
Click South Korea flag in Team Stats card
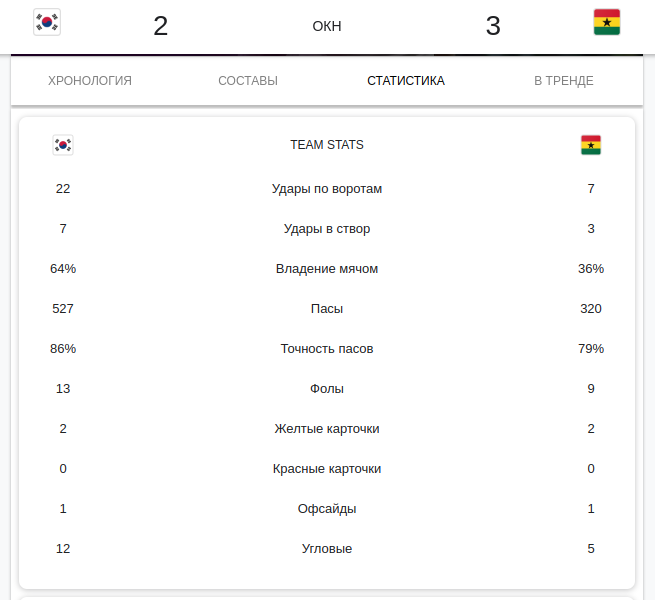[x=63, y=145]
